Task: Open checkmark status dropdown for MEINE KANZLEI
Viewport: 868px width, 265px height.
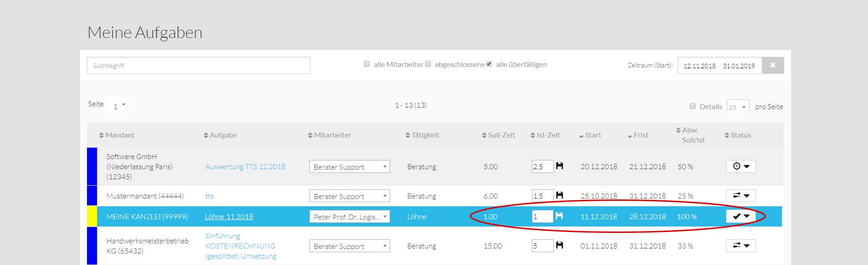Action: coord(741,216)
